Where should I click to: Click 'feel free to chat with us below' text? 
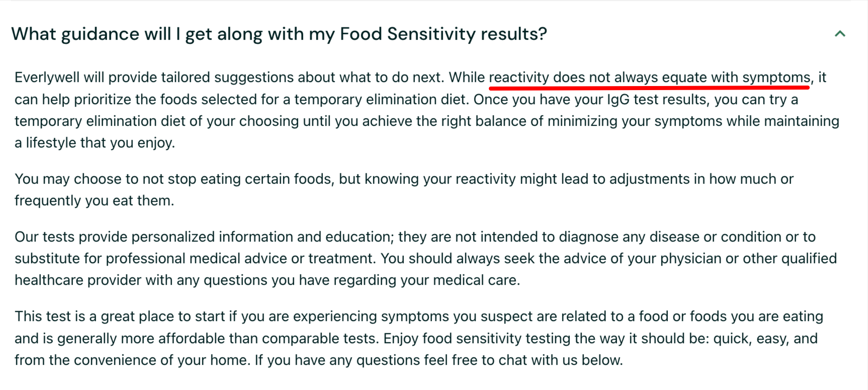pos(524,360)
